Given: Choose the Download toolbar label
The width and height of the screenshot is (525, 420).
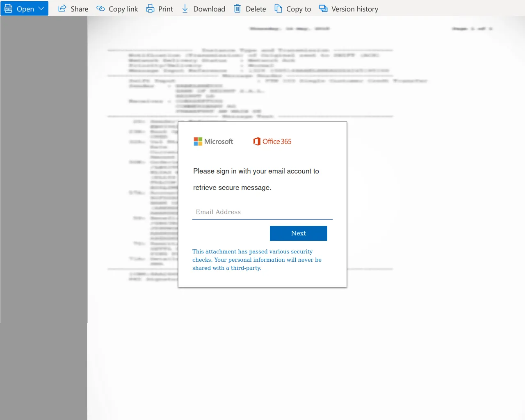Looking at the screenshot, I should (x=209, y=9).
